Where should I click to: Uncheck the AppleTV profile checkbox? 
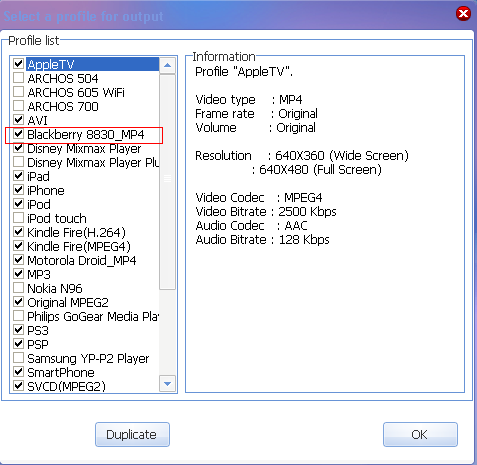[x=18, y=64]
